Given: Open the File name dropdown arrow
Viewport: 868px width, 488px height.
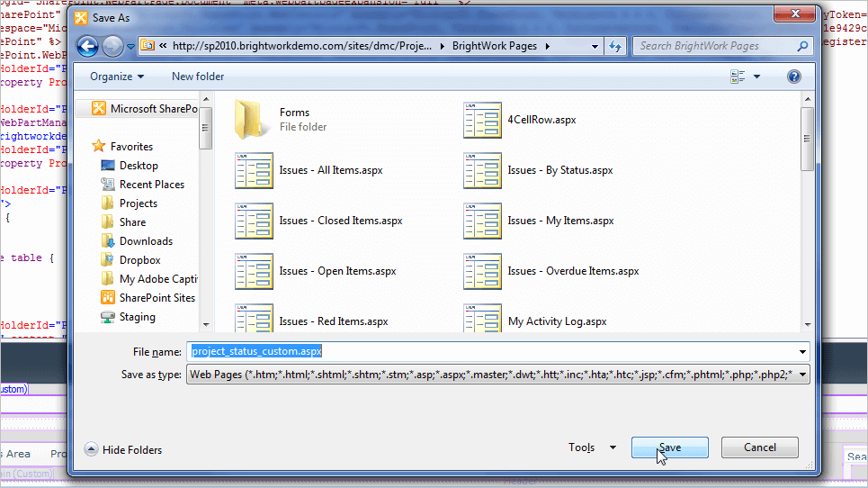Looking at the screenshot, I should pos(802,352).
